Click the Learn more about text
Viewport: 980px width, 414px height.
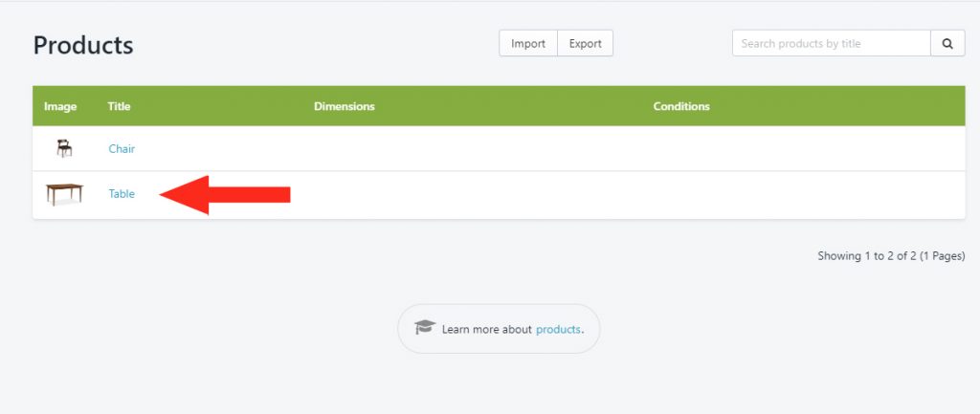[487, 329]
